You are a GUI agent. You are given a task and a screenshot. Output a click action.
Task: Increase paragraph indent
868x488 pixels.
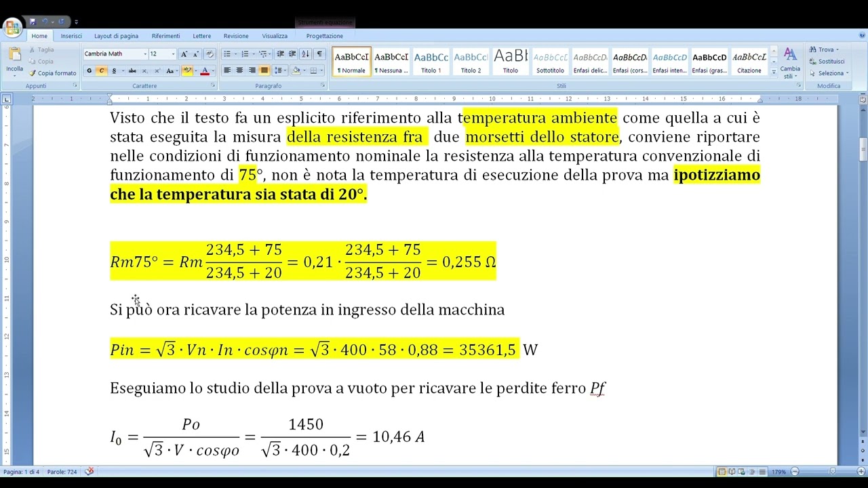click(292, 54)
